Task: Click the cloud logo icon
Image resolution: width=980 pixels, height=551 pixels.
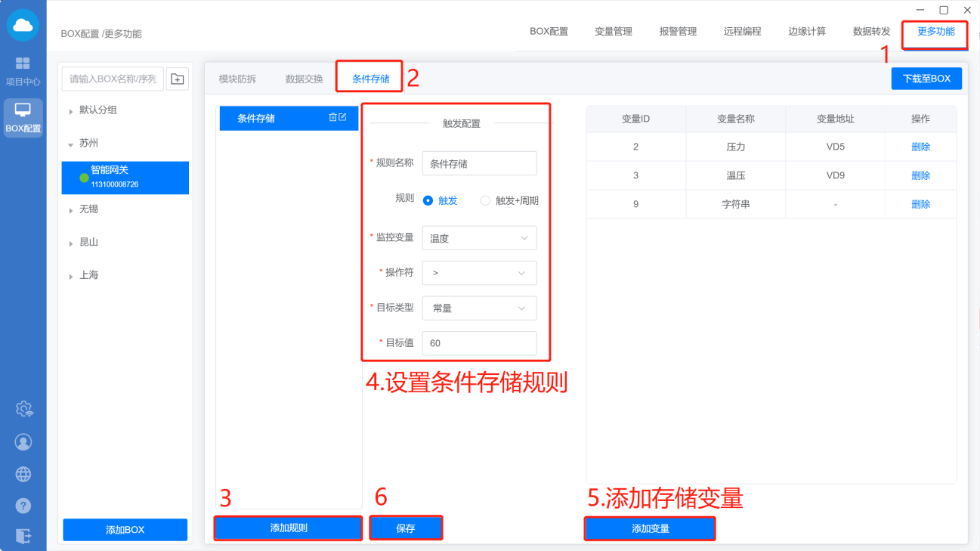Action: click(x=23, y=25)
